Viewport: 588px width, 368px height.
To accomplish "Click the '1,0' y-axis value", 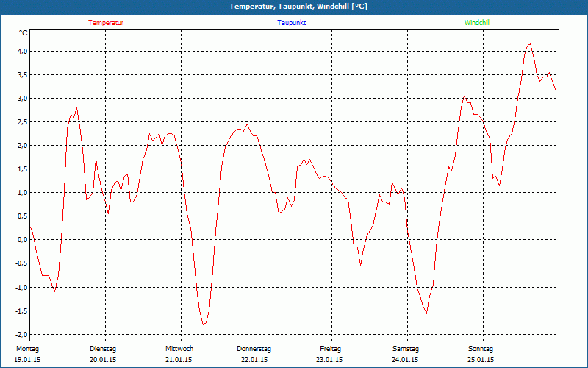I will coord(23,193).
